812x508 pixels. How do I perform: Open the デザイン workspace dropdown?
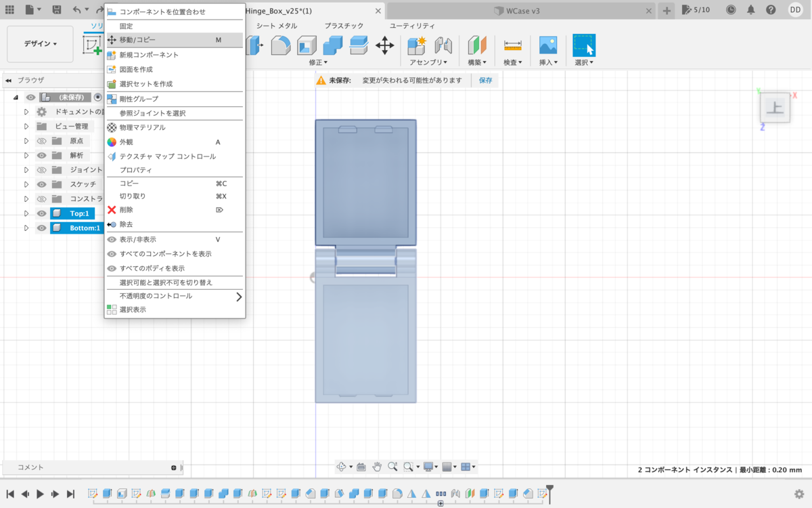40,44
